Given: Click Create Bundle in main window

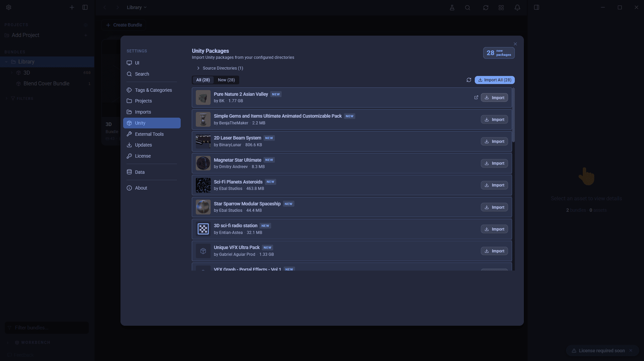Looking at the screenshot, I should click(x=124, y=25).
